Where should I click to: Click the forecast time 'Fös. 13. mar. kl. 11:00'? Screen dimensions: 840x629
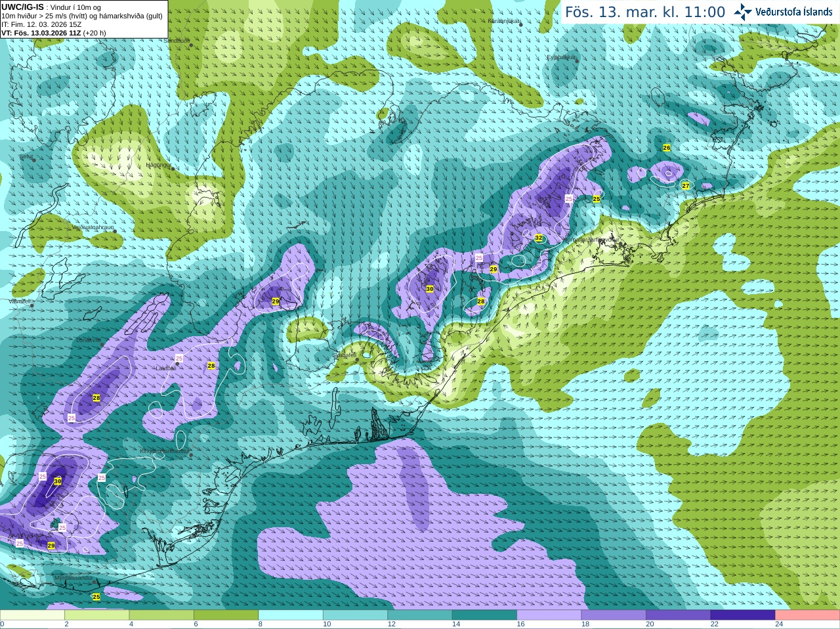[x=645, y=12]
